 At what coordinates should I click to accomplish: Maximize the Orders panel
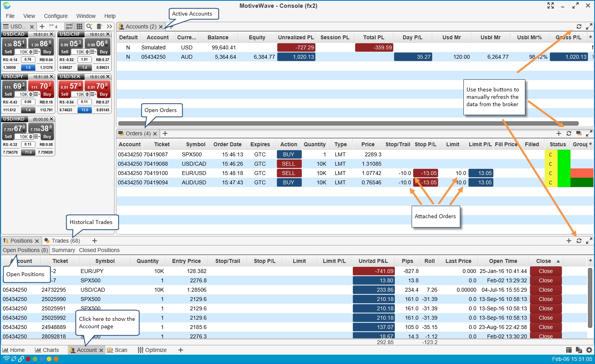tap(589, 133)
